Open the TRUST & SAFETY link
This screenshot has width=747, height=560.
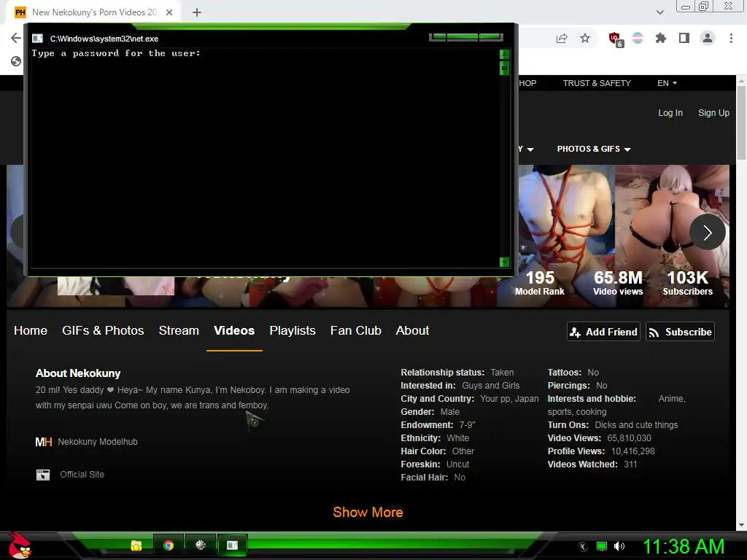(x=597, y=83)
